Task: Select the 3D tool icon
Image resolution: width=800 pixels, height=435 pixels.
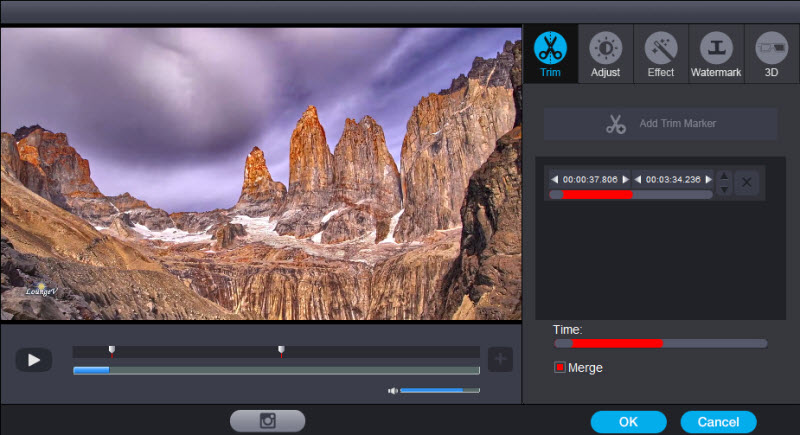Action: [771, 54]
